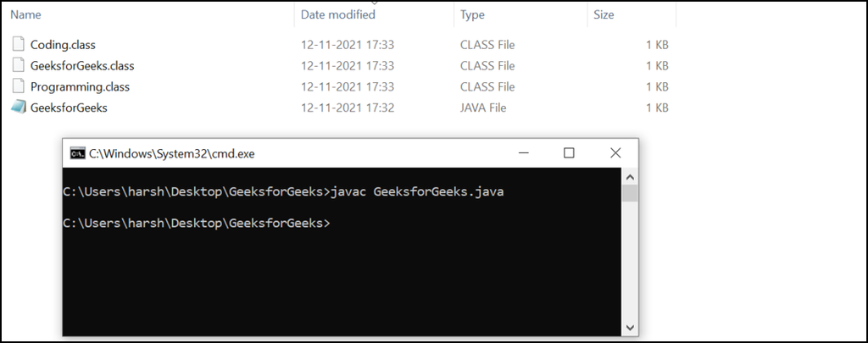This screenshot has height=343, width=868.
Task: Close the cmd.exe window
Action: 614,153
